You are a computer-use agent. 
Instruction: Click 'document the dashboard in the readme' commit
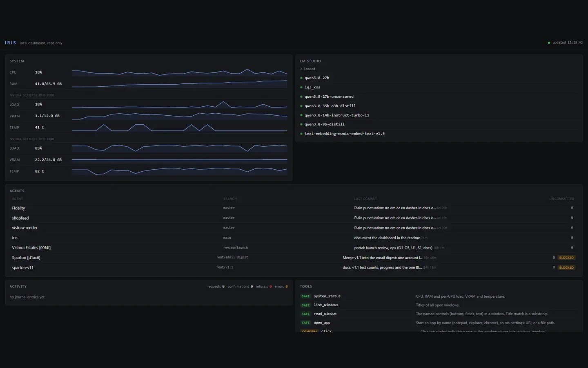pyautogui.click(x=387, y=238)
